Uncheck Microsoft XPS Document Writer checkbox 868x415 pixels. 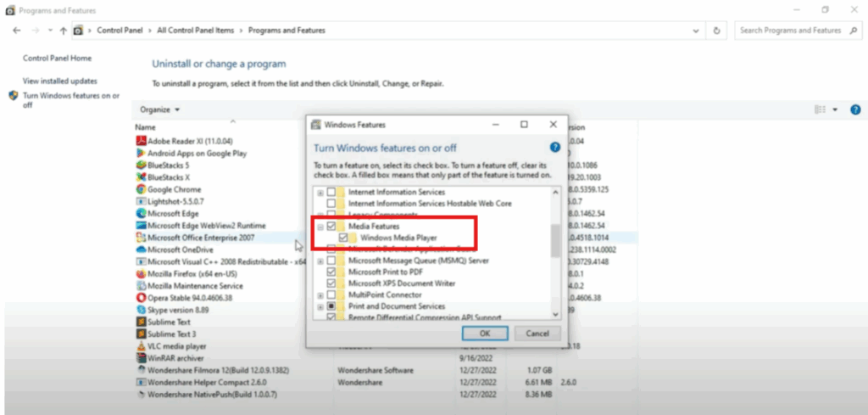pos(331,283)
